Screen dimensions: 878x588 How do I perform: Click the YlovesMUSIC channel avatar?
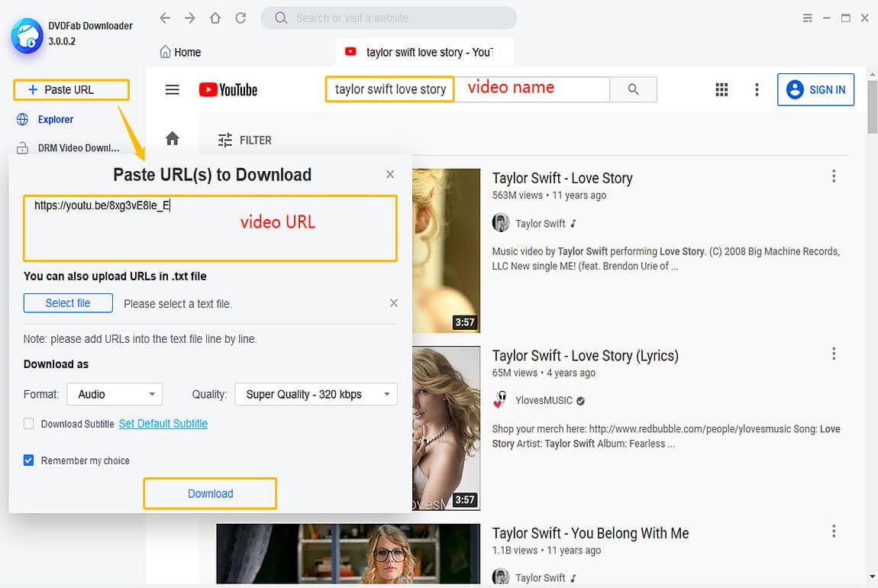coord(501,400)
